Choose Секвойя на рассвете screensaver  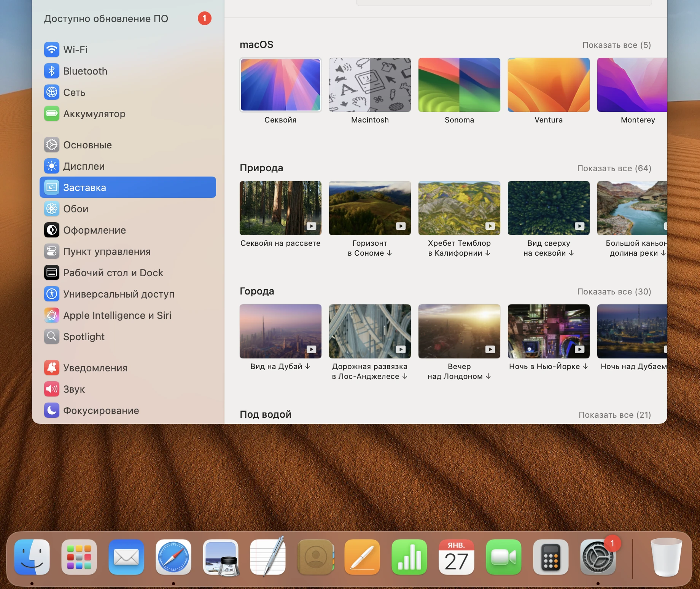pyautogui.click(x=280, y=208)
